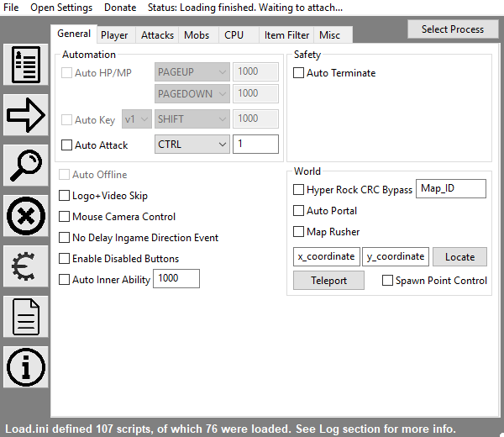Switch to the General tab

(74, 34)
